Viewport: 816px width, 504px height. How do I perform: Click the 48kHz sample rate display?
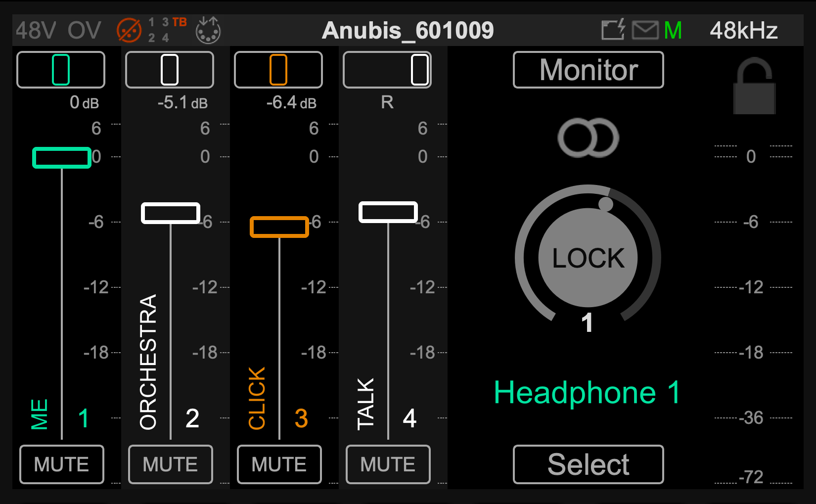coord(743,31)
